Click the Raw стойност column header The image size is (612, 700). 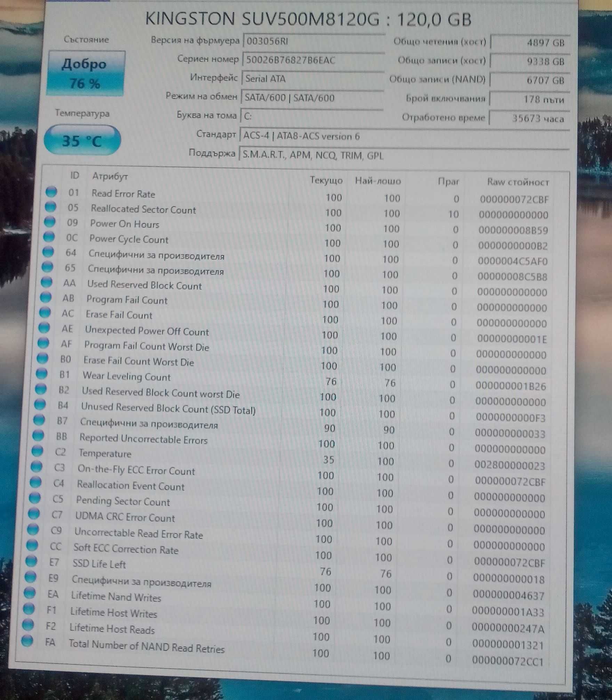tap(518, 182)
